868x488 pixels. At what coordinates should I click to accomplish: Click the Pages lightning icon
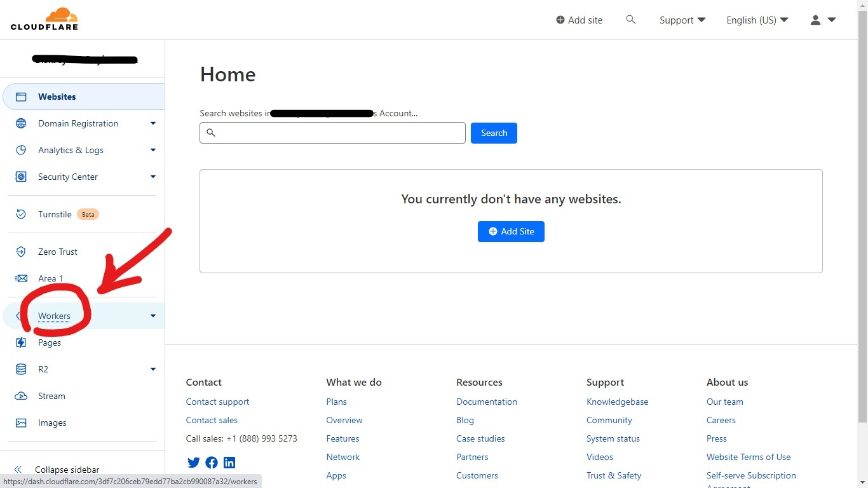click(21, 342)
